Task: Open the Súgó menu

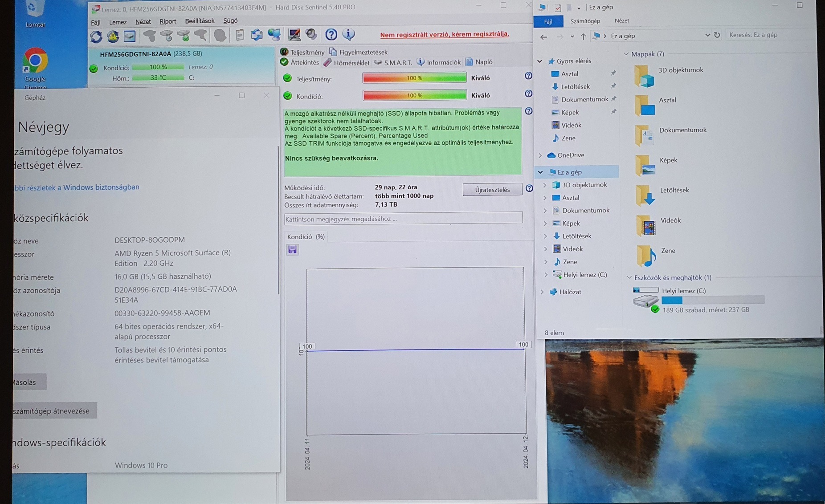Action: point(230,20)
